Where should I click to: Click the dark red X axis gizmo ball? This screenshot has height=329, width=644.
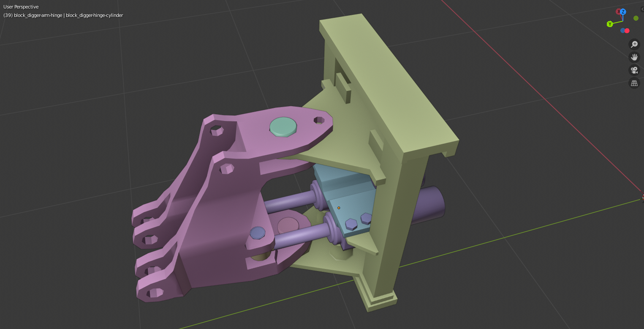(619, 12)
